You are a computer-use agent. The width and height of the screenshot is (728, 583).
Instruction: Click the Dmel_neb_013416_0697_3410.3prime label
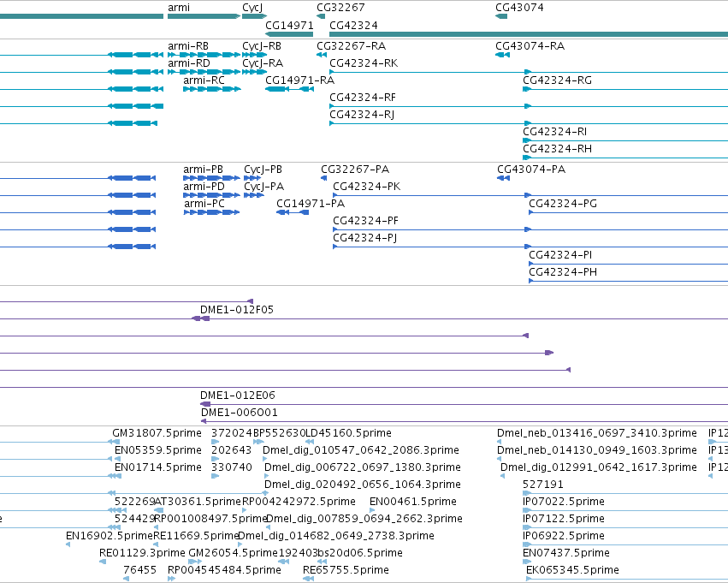[x=596, y=433]
